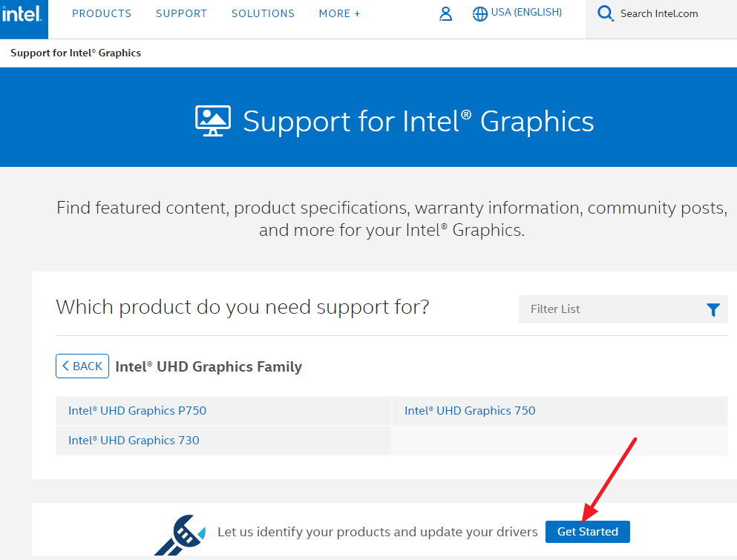This screenshot has width=737, height=560.
Task: Open the Solutions menu
Action: point(263,13)
